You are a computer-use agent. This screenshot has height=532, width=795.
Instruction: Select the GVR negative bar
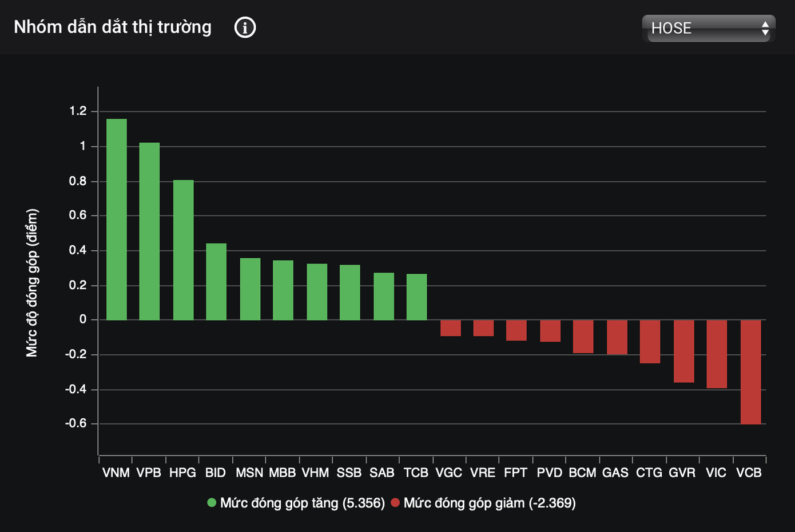coord(683,351)
